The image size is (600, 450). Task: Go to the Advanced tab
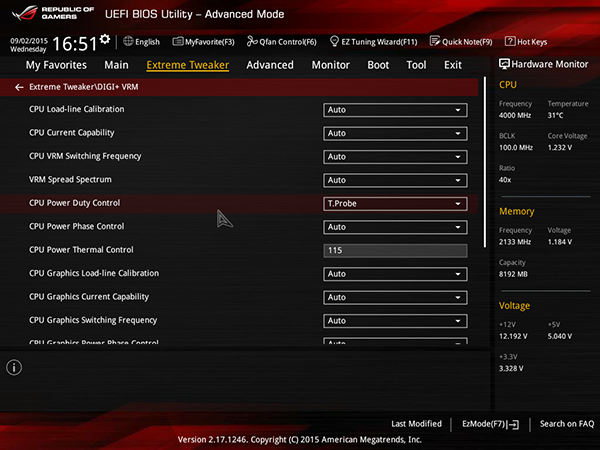pos(270,65)
